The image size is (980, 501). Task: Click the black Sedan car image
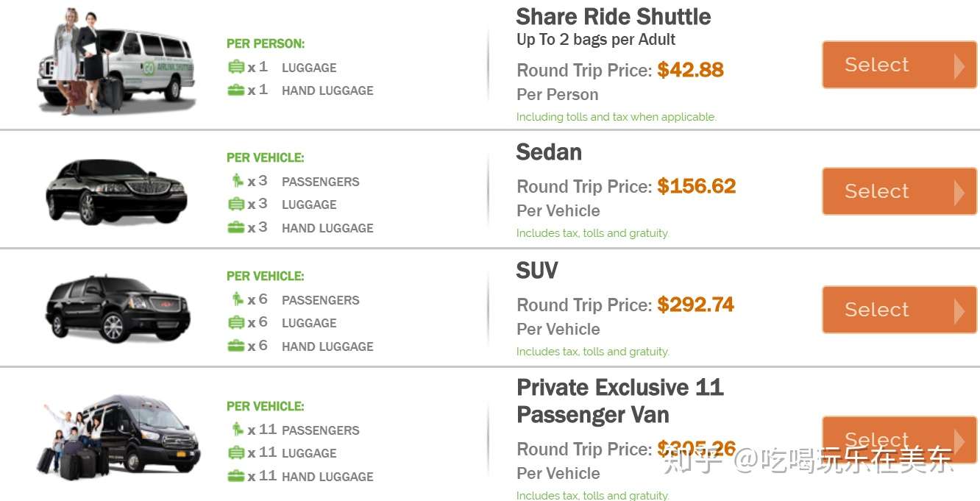(x=116, y=190)
